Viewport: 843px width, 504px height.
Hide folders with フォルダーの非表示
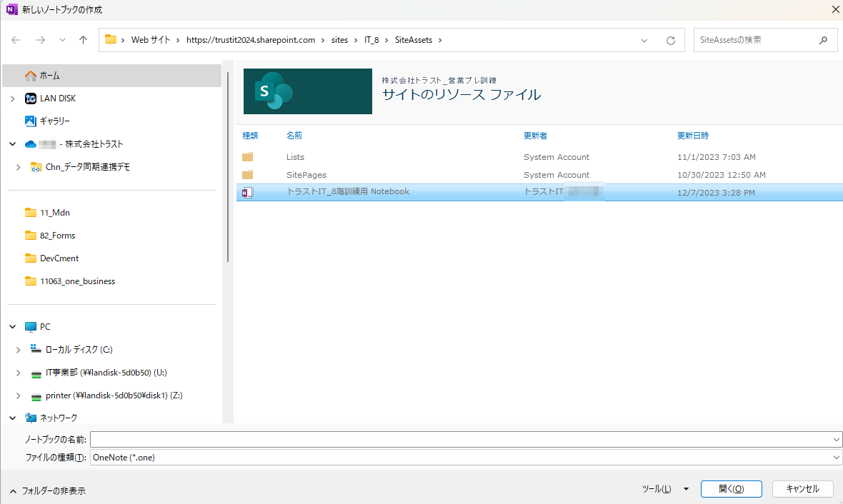click(x=47, y=491)
